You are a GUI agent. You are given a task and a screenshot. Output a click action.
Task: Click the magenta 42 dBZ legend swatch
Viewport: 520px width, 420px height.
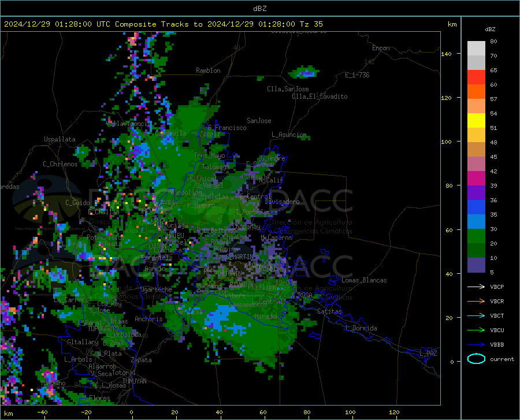[x=476, y=179]
